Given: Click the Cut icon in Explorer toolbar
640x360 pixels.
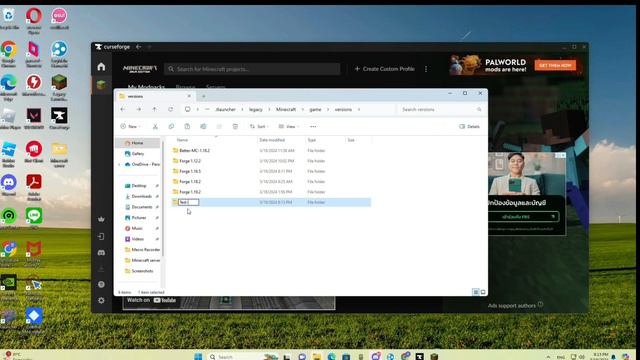Looking at the screenshot, I should [155, 127].
